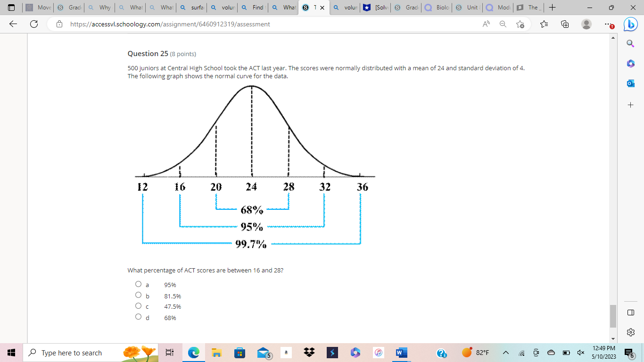
Task: Open Microsoft Edge from the taskbar
Action: click(x=194, y=353)
